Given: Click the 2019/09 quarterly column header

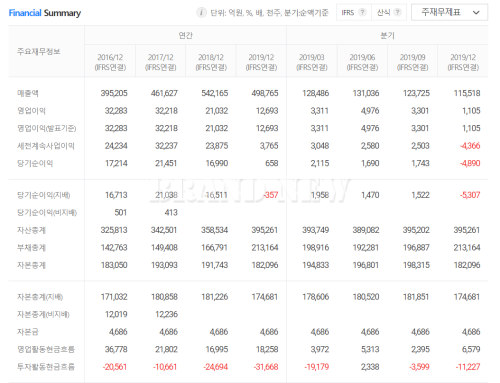Looking at the screenshot, I should click(x=413, y=62).
